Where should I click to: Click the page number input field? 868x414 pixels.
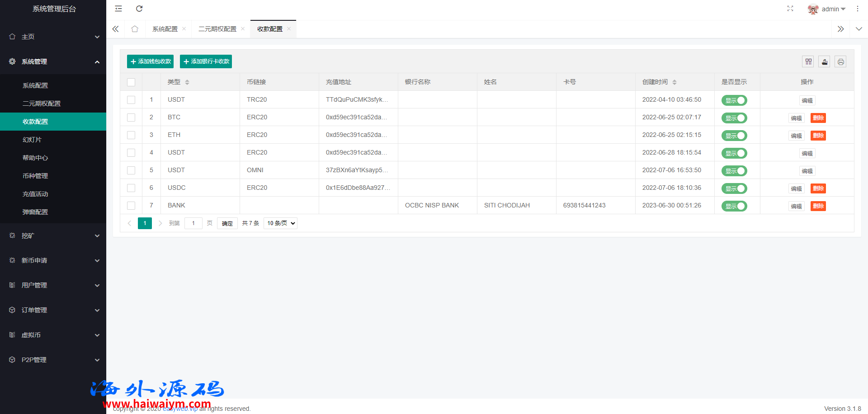pos(193,223)
